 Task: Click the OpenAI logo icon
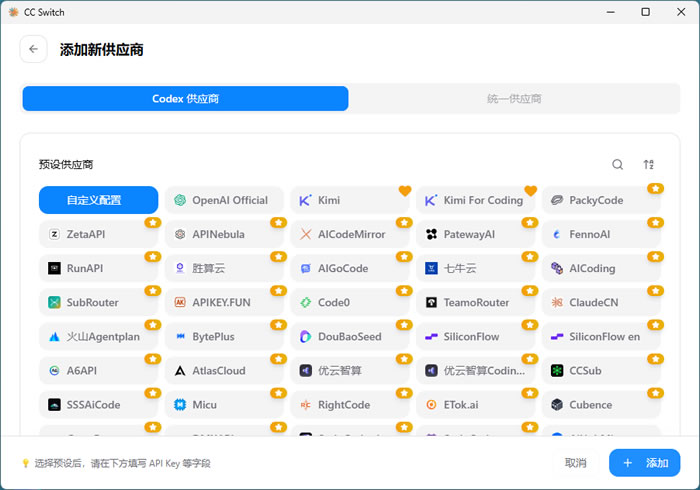click(x=180, y=200)
